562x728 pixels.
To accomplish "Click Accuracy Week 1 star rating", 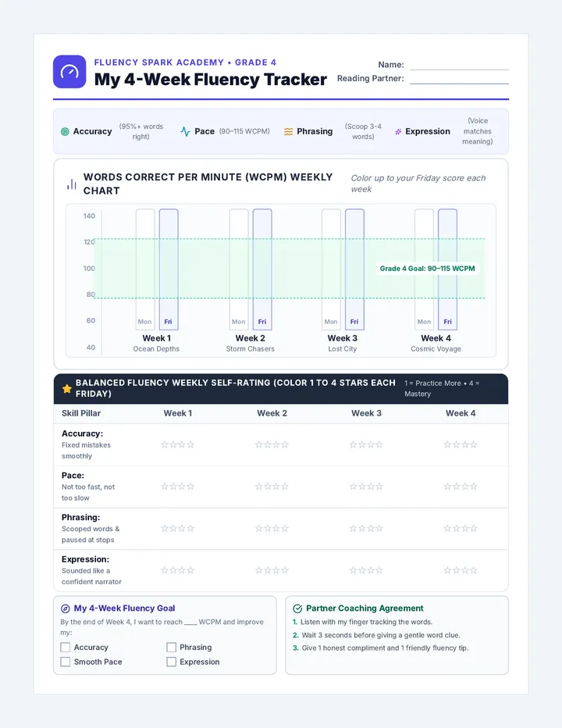I will click(178, 444).
